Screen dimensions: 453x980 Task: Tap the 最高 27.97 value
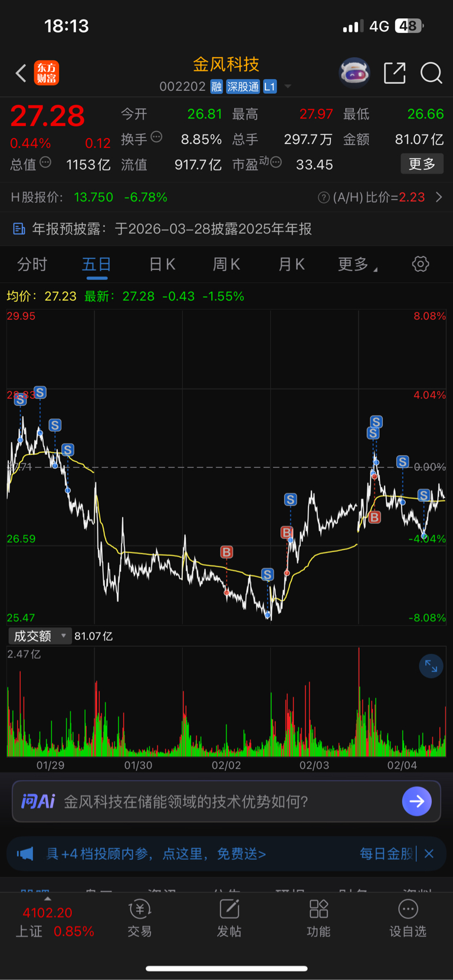point(316,114)
